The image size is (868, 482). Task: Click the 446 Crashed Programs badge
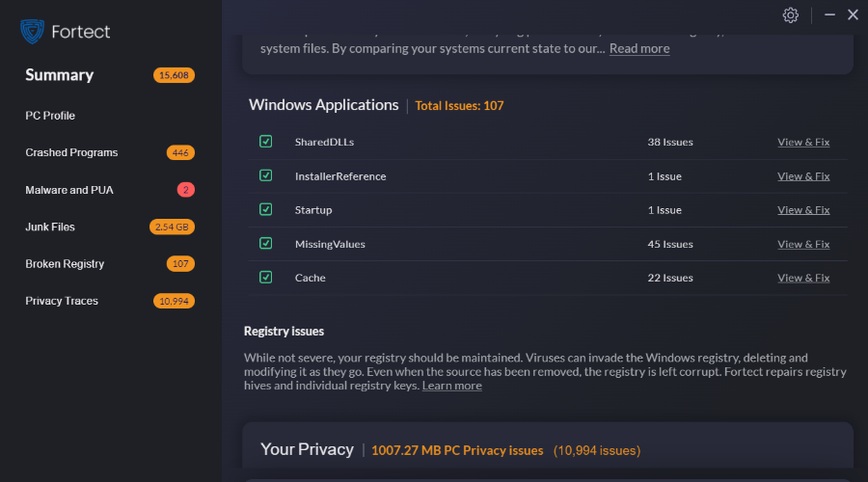tap(180, 152)
